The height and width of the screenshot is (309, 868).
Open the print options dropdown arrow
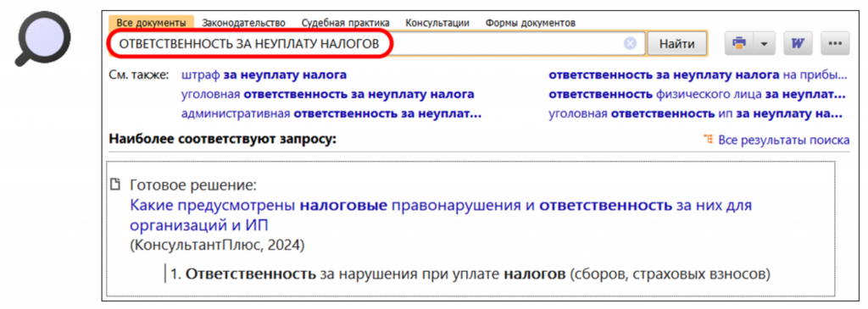[x=764, y=43]
